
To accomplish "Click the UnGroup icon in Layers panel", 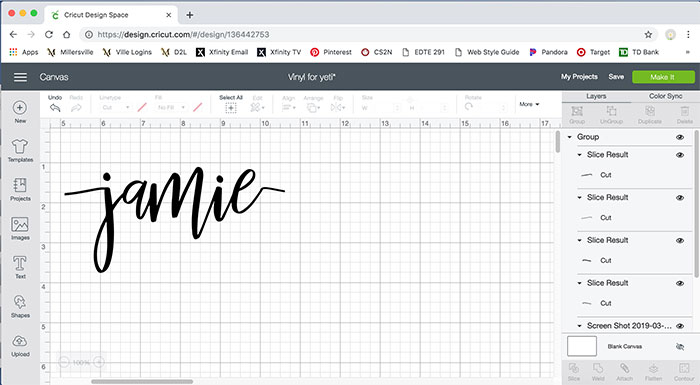I will coord(611,111).
